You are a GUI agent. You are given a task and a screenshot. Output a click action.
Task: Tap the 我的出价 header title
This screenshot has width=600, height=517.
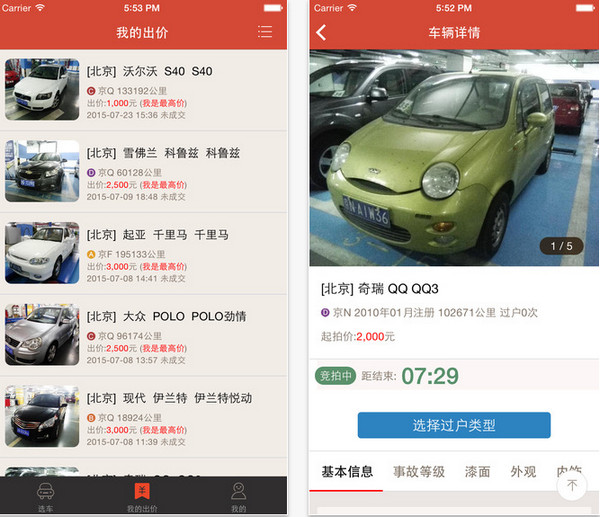pos(142,33)
